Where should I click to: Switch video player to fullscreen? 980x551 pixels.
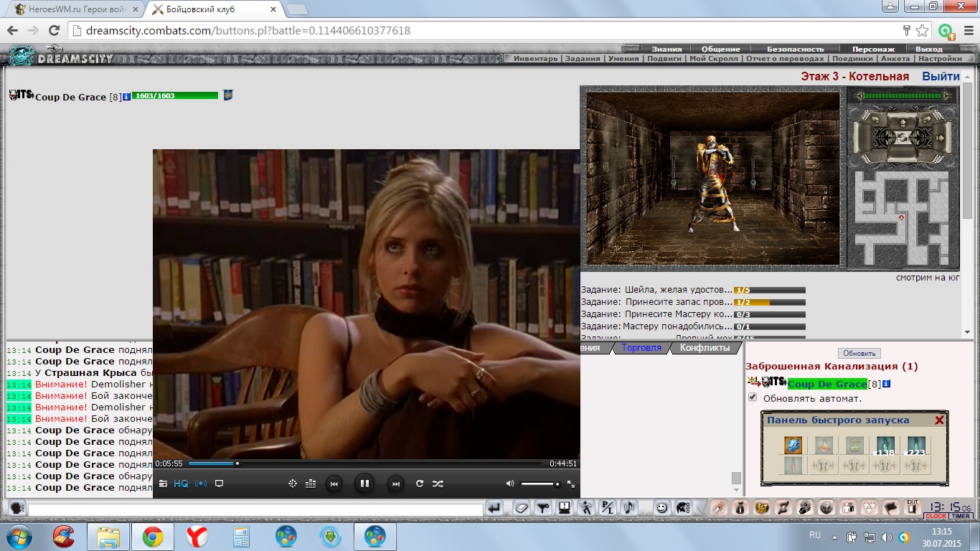coord(571,484)
